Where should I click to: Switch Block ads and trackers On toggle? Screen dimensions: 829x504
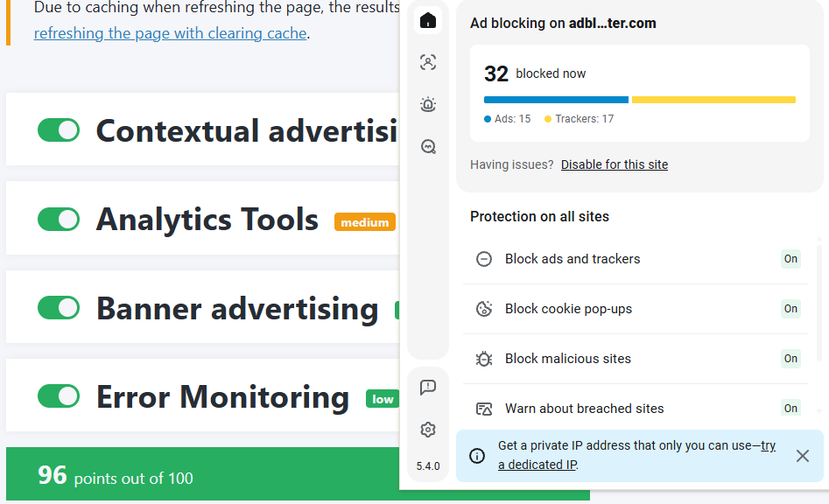[x=790, y=259]
